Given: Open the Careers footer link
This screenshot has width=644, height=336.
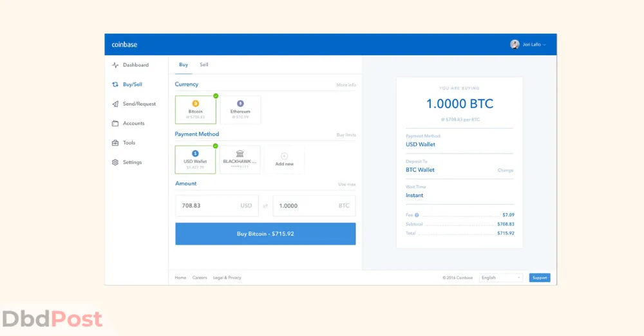Looking at the screenshot, I should point(200,277).
